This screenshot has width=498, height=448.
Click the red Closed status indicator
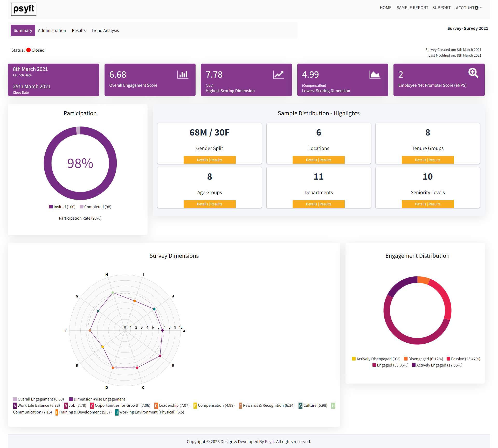[x=28, y=50]
